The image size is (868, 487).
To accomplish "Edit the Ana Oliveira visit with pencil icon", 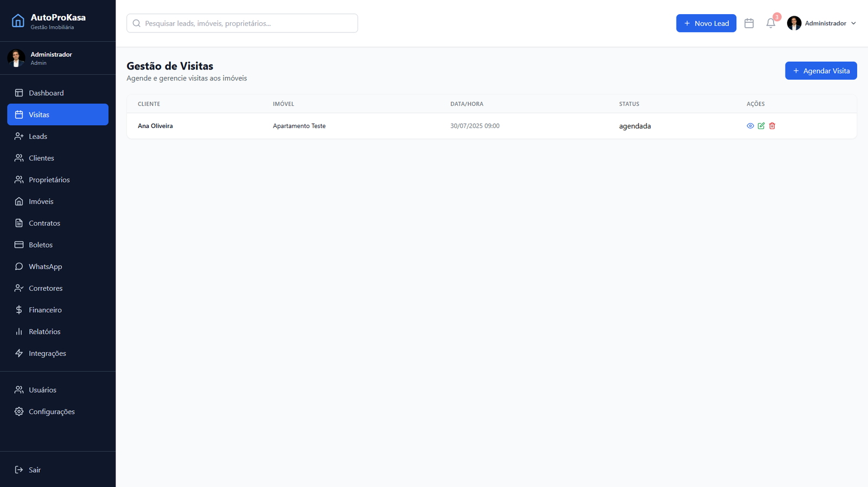I will [761, 126].
